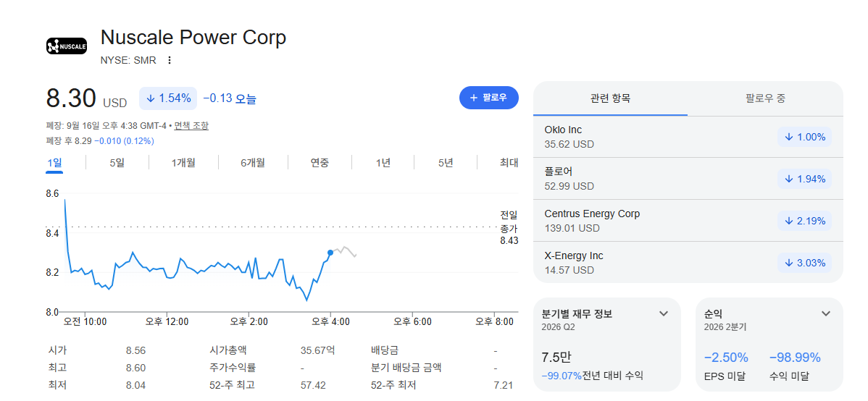This screenshot has height=401, width=868.
Task: Click the X-Energy 3.03% change badge
Action: click(x=804, y=262)
